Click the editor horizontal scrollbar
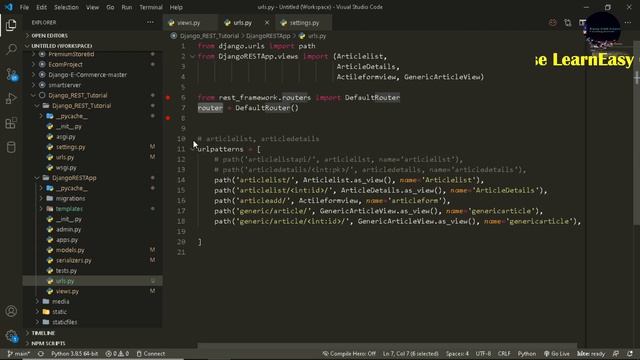 click(387, 345)
